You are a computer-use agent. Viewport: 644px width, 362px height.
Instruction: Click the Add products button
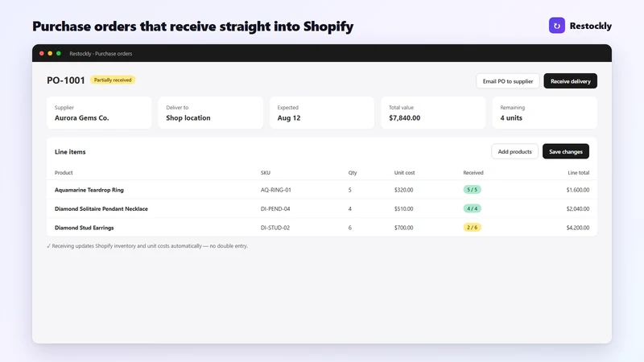pos(514,151)
